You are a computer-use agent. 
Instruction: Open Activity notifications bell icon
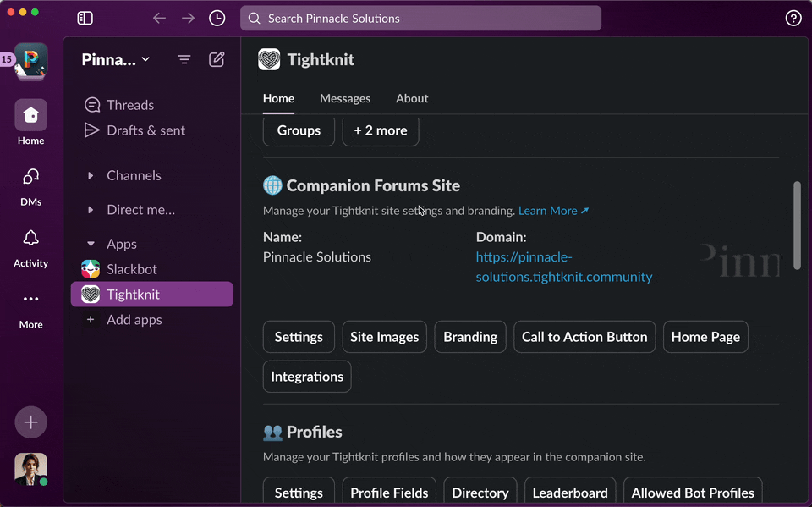pyautogui.click(x=30, y=243)
